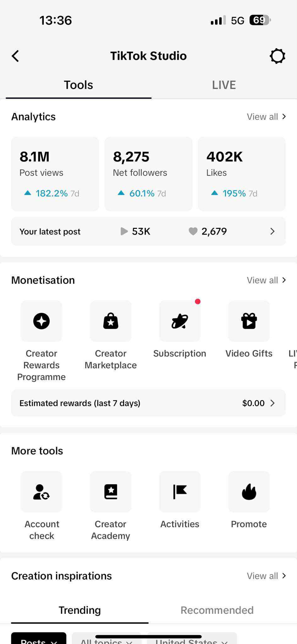The width and height of the screenshot is (297, 644).
Task: Open Creator Academy book icon
Action: pos(111,492)
